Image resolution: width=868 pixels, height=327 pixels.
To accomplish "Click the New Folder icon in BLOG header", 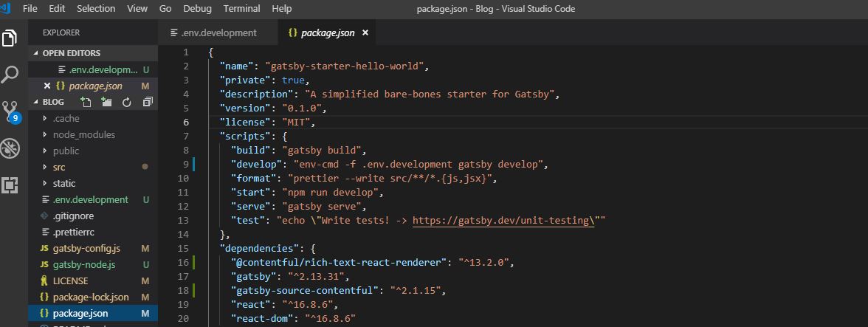I will click(106, 102).
